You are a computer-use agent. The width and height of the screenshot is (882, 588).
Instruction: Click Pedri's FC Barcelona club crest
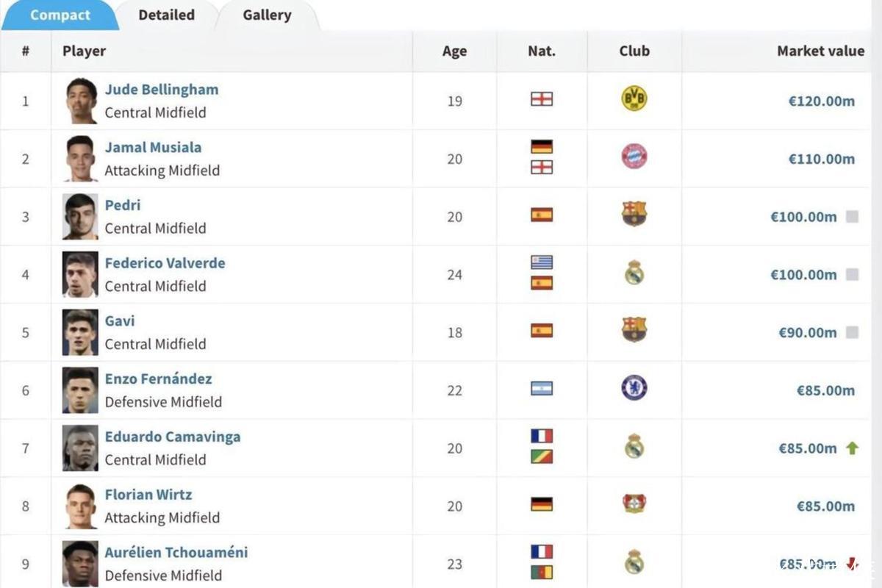click(x=634, y=214)
